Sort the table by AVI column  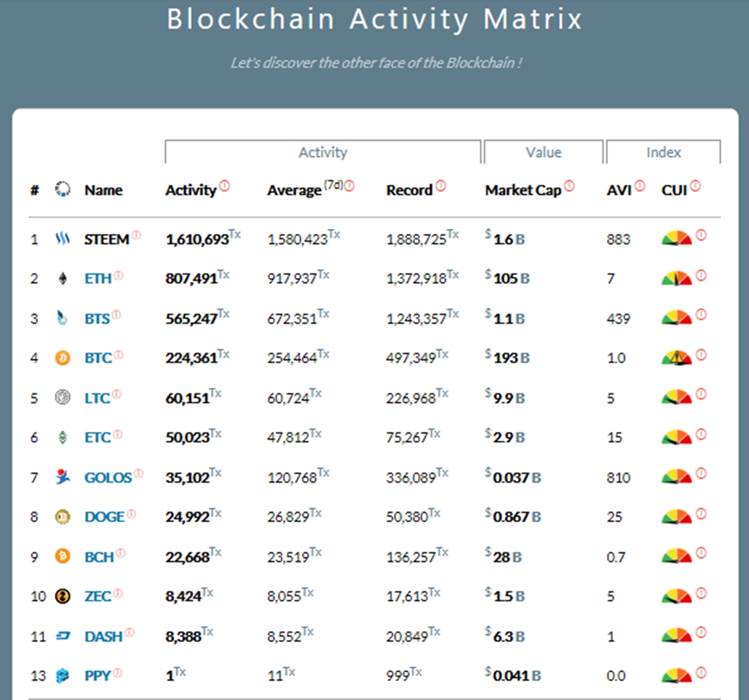[x=619, y=191]
